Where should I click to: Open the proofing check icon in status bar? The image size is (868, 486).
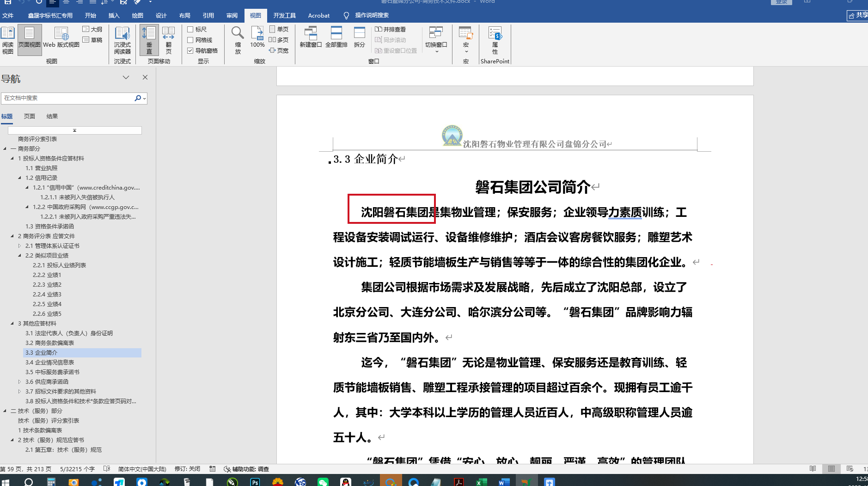107,469
